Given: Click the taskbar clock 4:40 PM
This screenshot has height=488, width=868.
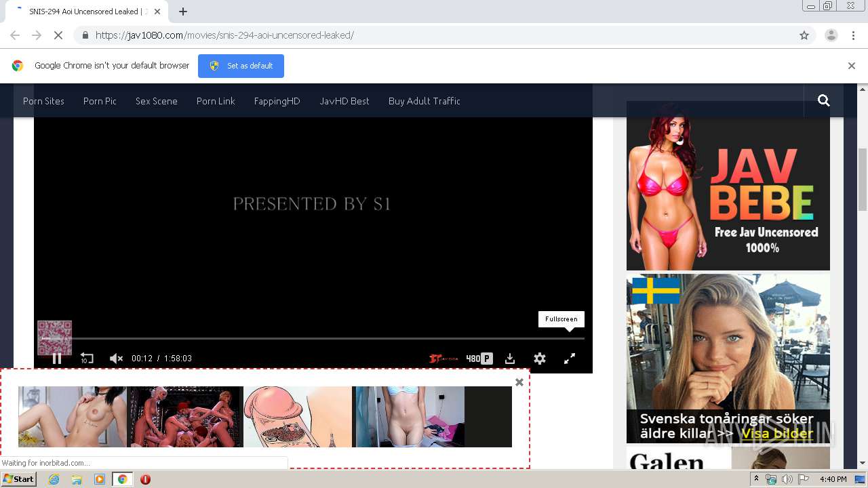Looking at the screenshot, I should pos(833,479).
